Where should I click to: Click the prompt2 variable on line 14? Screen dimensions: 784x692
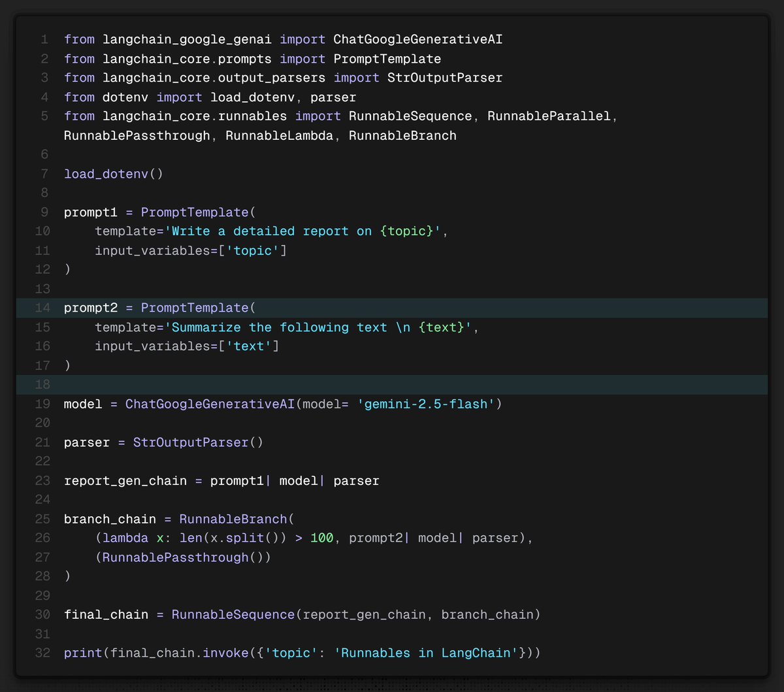point(91,308)
